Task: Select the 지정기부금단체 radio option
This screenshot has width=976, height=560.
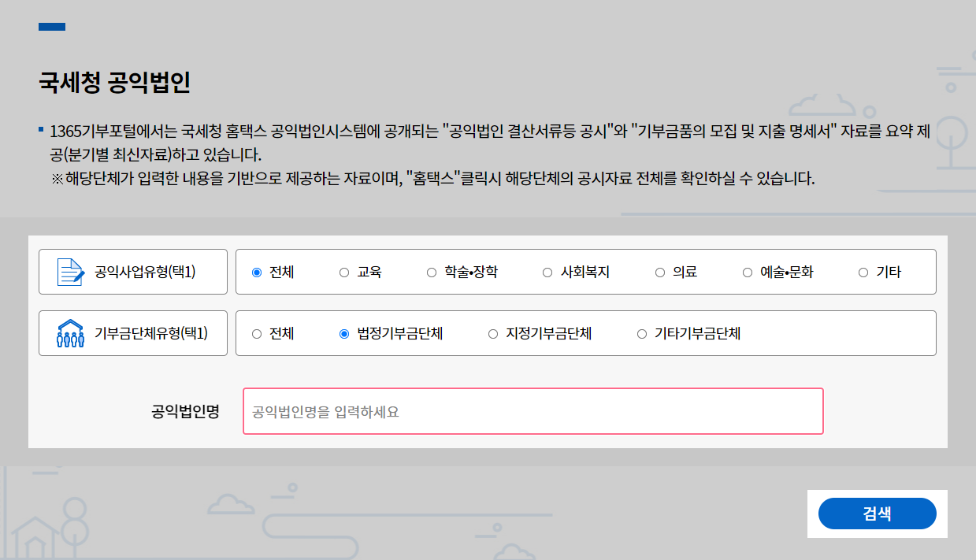Action: (x=493, y=334)
